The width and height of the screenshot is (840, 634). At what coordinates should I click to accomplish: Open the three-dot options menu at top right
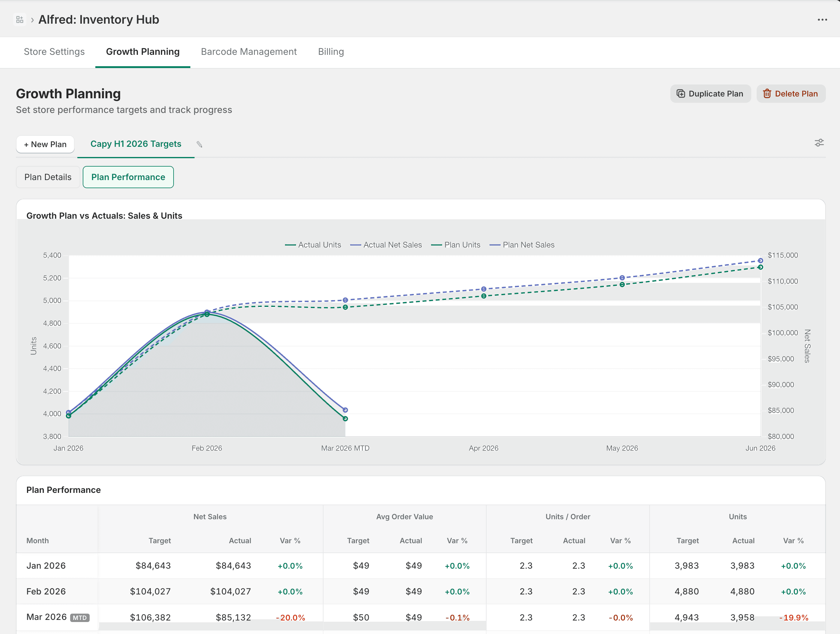point(822,19)
